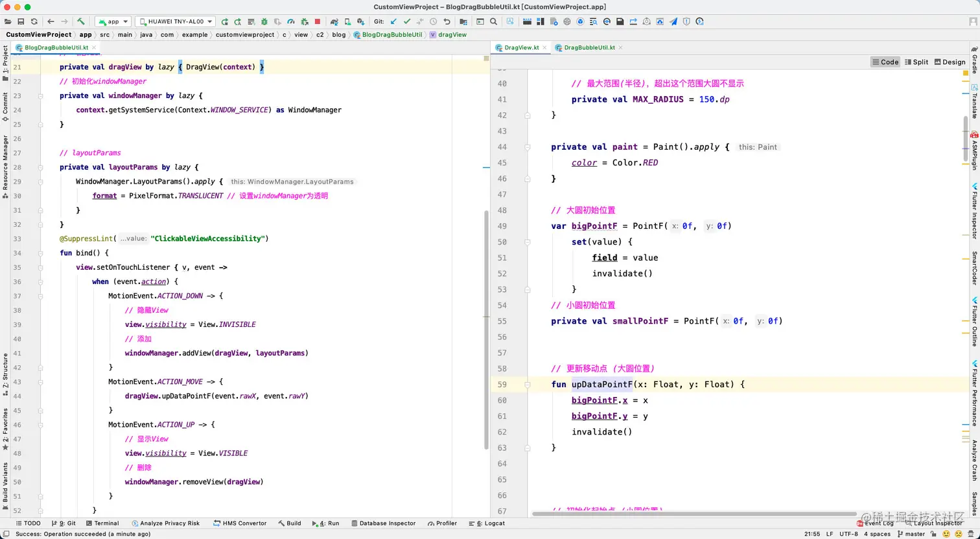Click the Git show history clock icon
The image size is (980, 539).
(434, 21)
